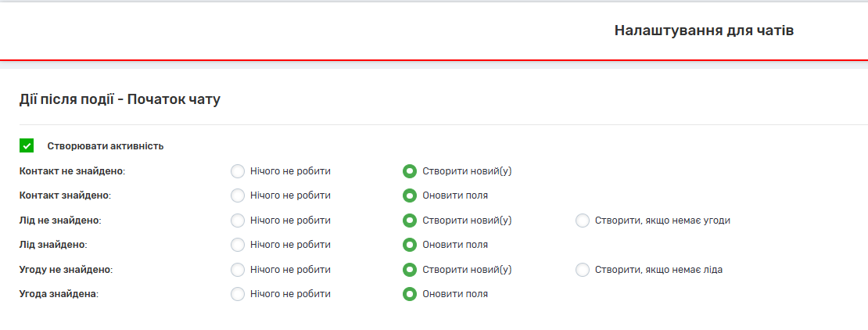Image resolution: width=868 pixels, height=330 pixels.
Task: Select Створити новий(у) for Угоду не знайдено
Action: [409, 270]
